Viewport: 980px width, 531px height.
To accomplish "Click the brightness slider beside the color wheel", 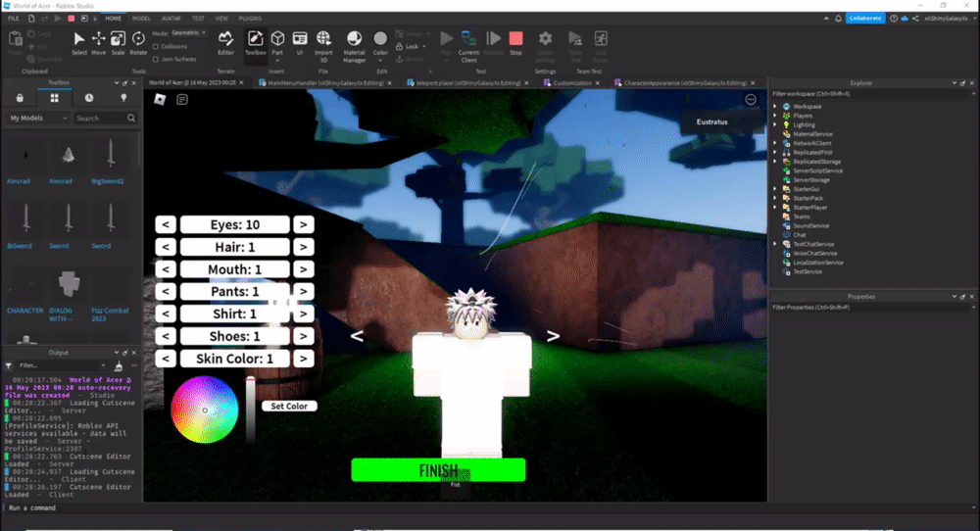I will pyautogui.click(x=250, y=410).
